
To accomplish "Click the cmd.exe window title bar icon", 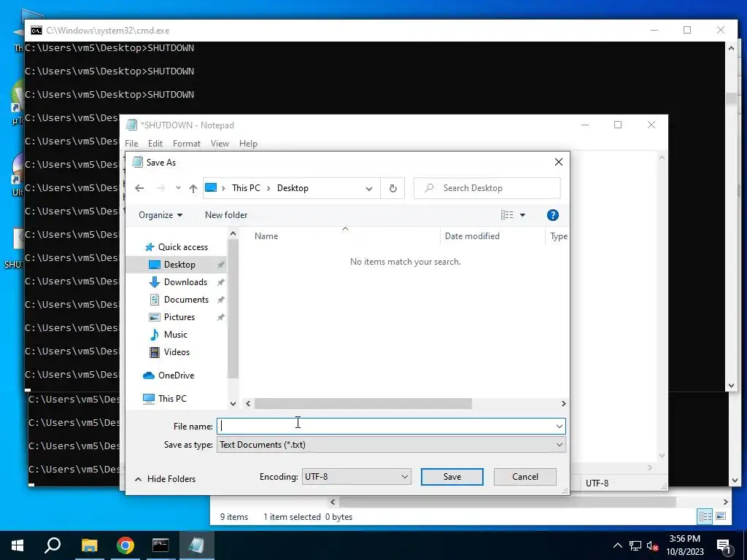I will 36,31.
